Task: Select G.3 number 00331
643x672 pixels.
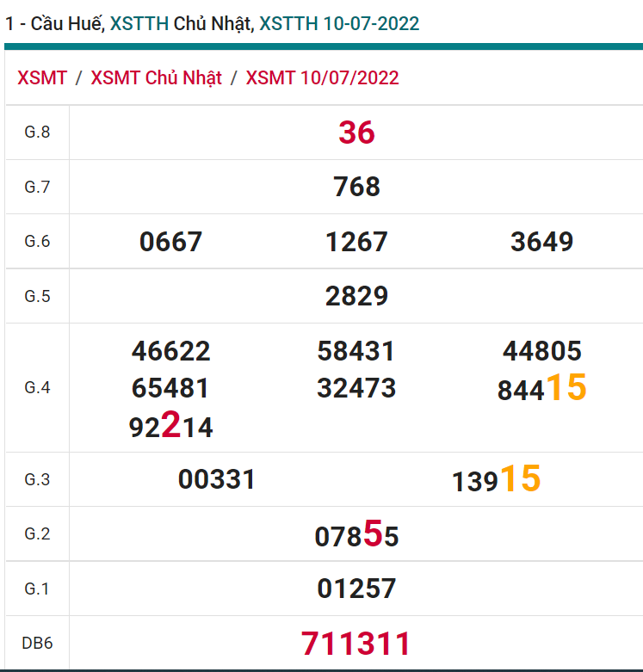Action: (217, 479)
